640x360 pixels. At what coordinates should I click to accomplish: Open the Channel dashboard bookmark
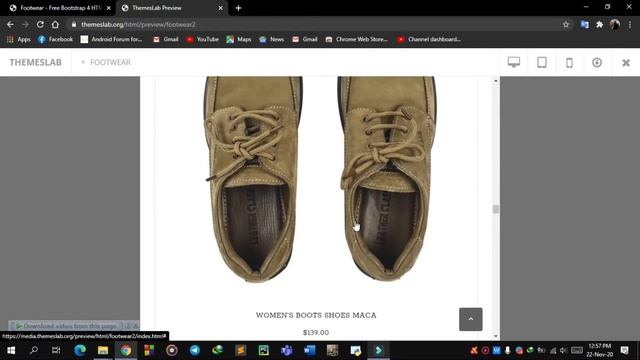(x=429, y=39)
